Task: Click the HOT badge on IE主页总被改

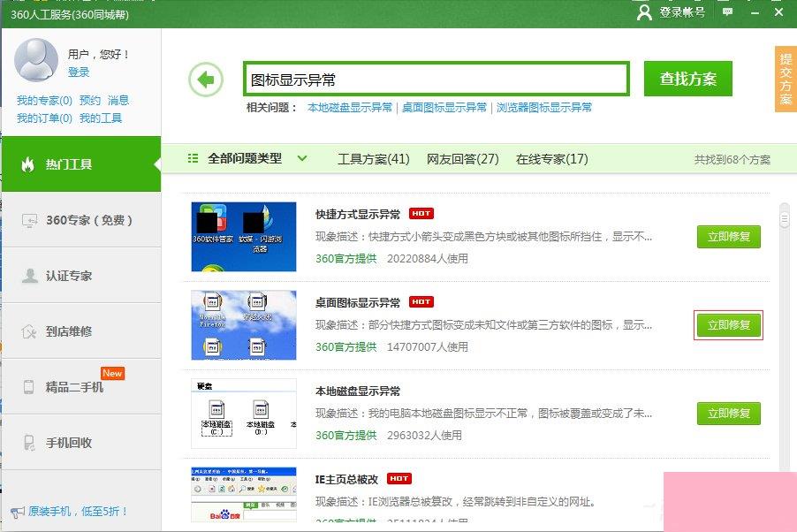Action: [x=399, y=479]
